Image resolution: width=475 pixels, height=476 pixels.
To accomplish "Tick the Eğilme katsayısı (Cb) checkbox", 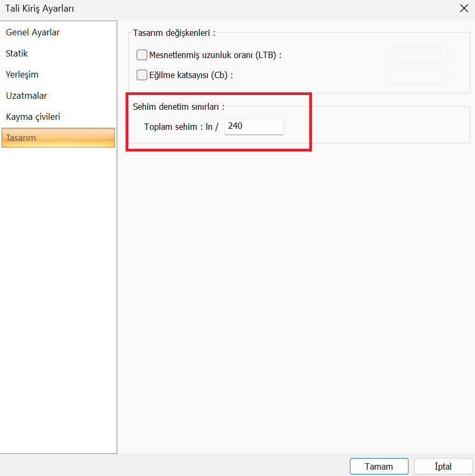I will (x=142, y=75).
